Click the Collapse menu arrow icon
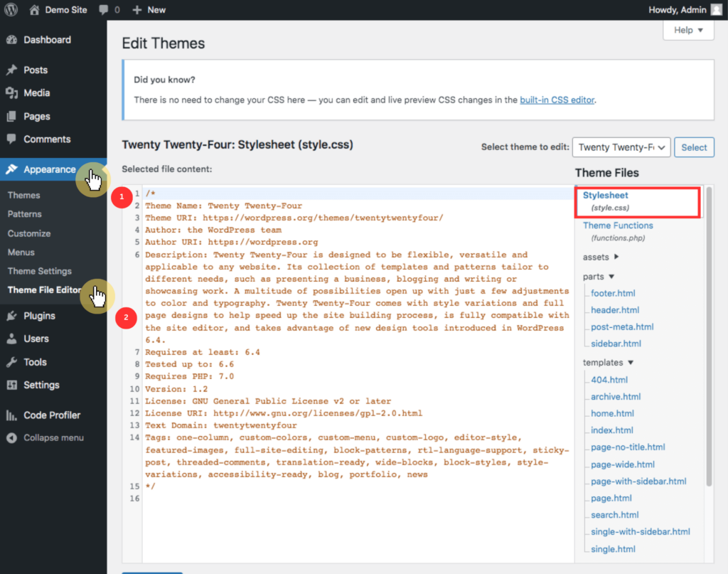Screen dimensions: 728x574 pyautogui.click(x=11, y=438)
